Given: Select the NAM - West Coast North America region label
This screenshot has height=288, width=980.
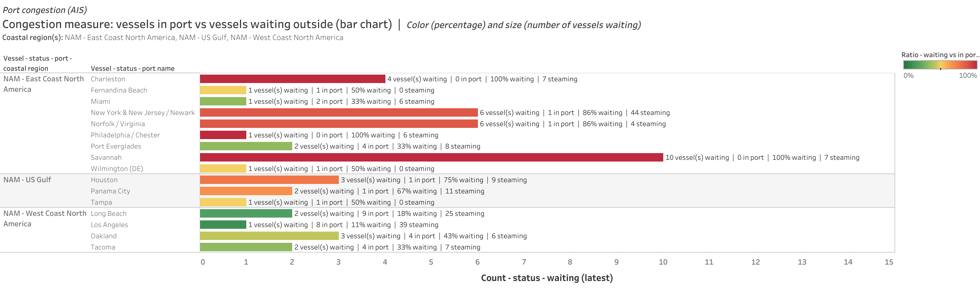Looking at the screenshot, I should pos(45,219).
